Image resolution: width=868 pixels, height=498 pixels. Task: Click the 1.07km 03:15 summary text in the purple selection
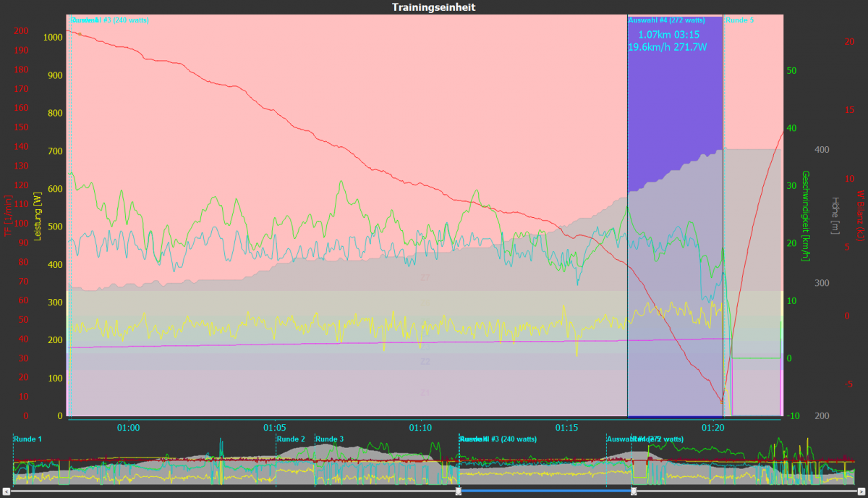pos(668,35)
